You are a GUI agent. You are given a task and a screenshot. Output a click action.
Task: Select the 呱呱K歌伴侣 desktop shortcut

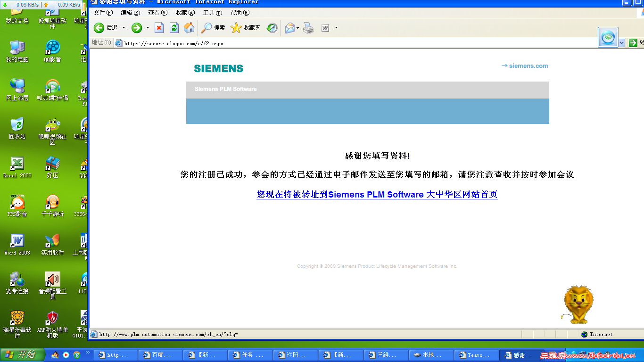click(x=53, y=90)
